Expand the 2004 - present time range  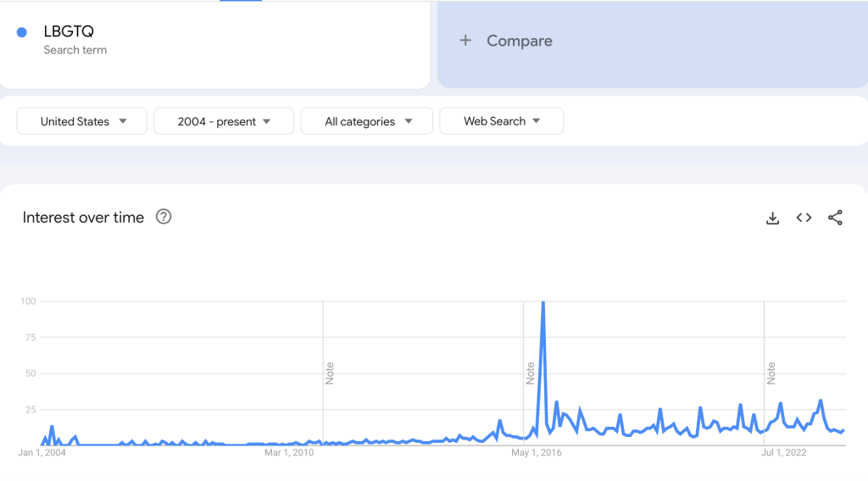click(x=224, y=121)
